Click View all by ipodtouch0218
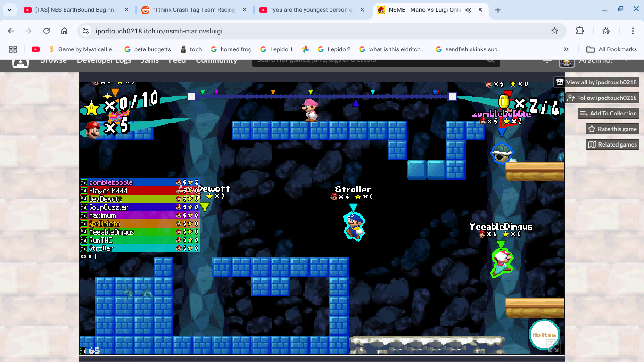This screenshot has width=644, height=362. pyautogui.click(x=596, y=82)
